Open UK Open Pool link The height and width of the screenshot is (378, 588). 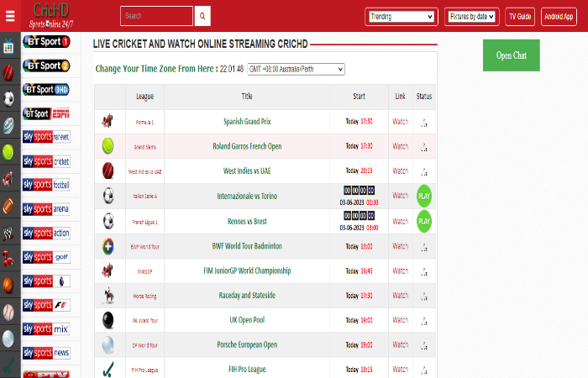[x=247, y=320]
